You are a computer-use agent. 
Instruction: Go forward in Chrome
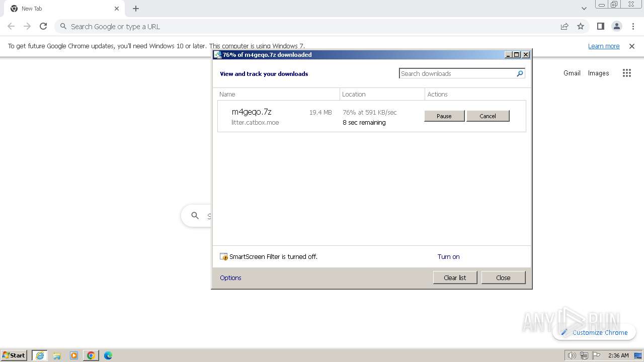coord(27,27)
